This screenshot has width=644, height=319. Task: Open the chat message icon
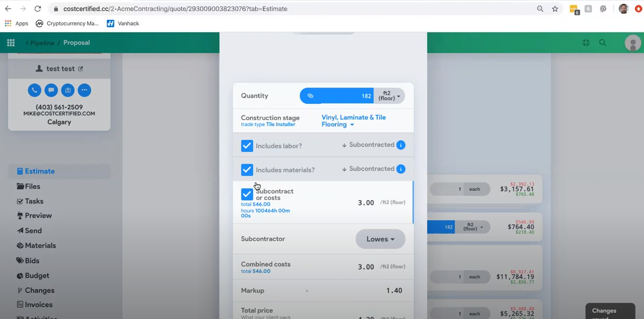pos(51,90)
